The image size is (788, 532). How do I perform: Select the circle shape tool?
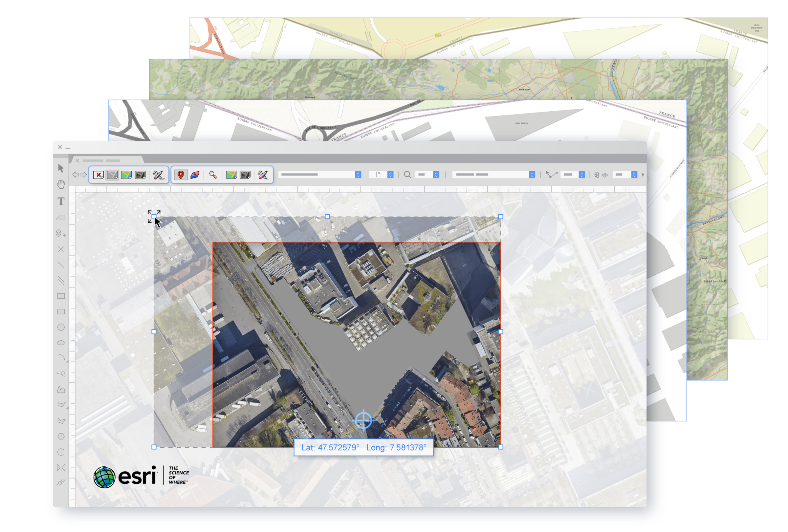point(61,327)
